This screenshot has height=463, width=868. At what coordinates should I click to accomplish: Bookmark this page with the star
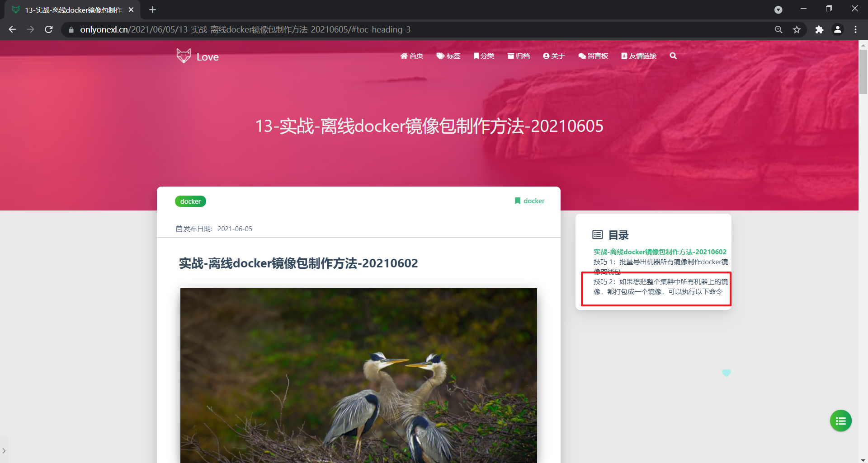(797, 29)
